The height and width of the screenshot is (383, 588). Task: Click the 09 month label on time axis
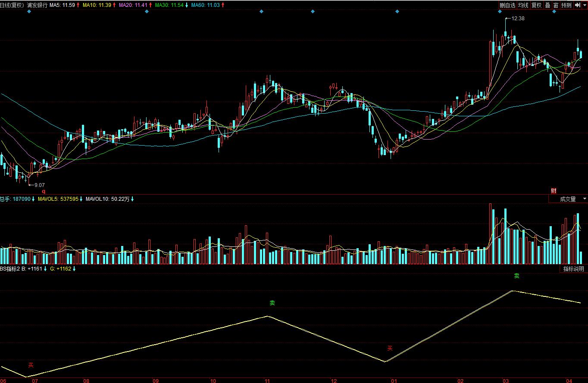pos(156,381)
